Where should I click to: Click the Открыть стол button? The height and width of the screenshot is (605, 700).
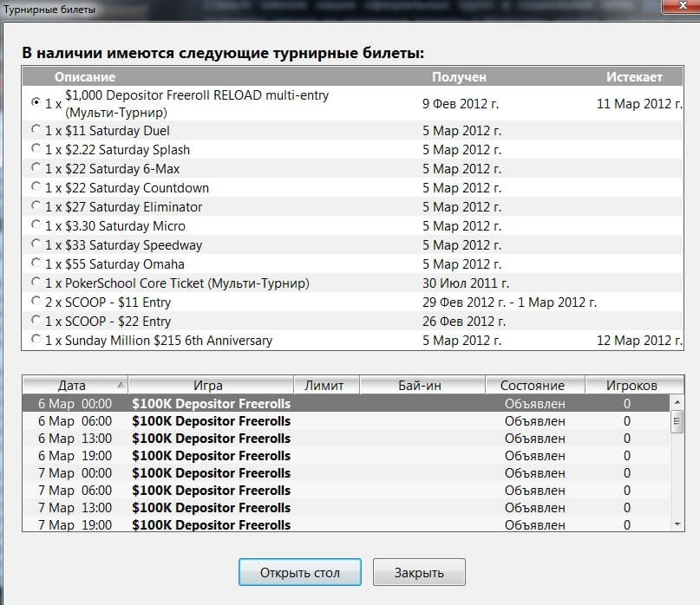(300, 572)
